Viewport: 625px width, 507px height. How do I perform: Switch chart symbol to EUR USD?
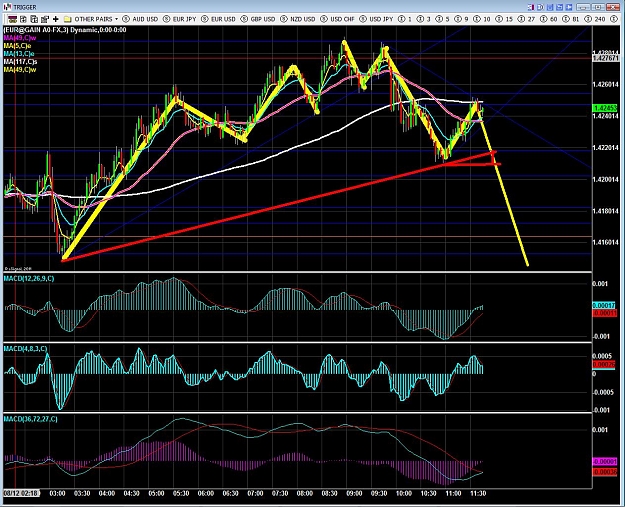pyautogui.click(x=218, y=19)
